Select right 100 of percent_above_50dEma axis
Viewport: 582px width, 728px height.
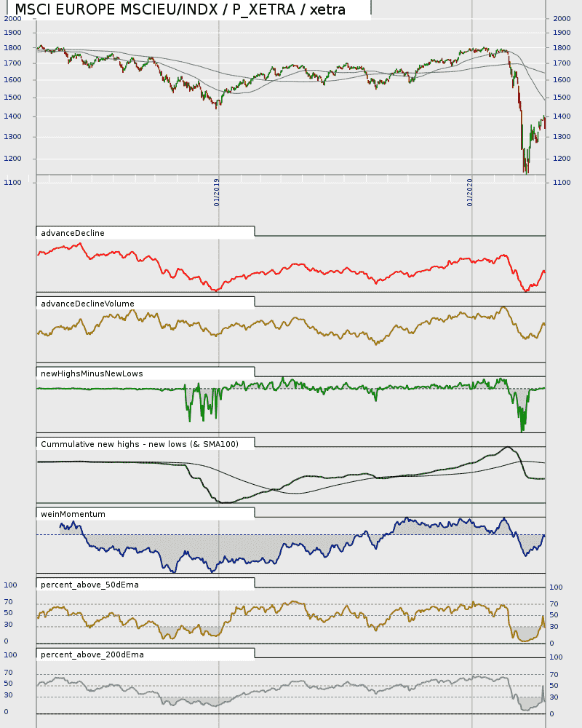(556, 587)
